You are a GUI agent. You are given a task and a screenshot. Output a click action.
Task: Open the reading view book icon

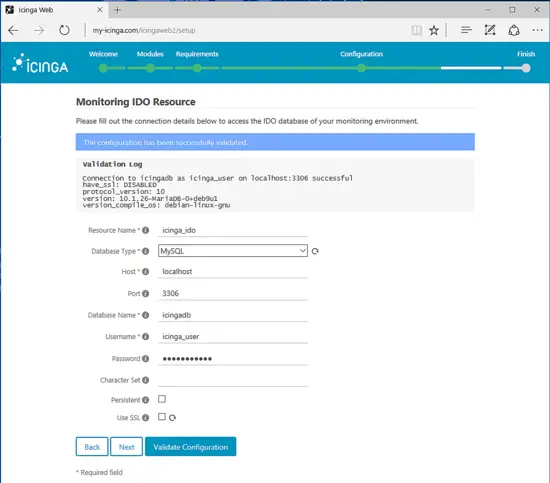(x=416, y=31)
